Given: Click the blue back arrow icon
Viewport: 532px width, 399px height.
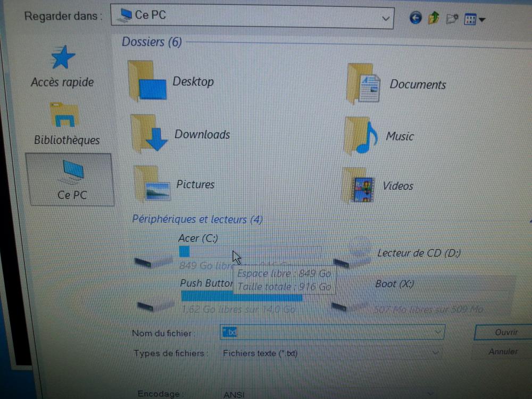Looking at the screenshot, I should 415,18.
